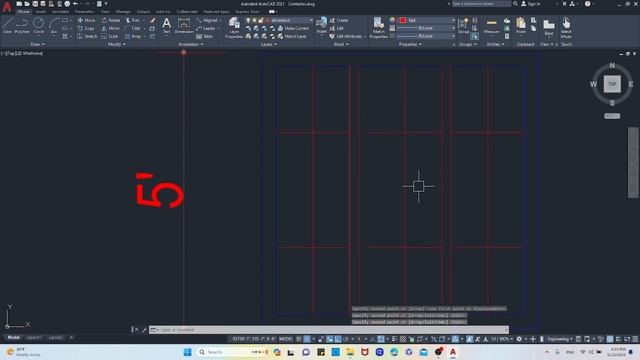Click the Fillet tool
640x360 pixels.
[x=133, y=28]
